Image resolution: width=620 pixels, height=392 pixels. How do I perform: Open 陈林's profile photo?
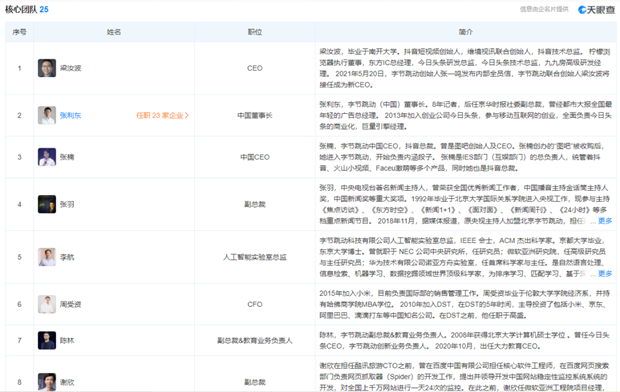tap(47, 340)
